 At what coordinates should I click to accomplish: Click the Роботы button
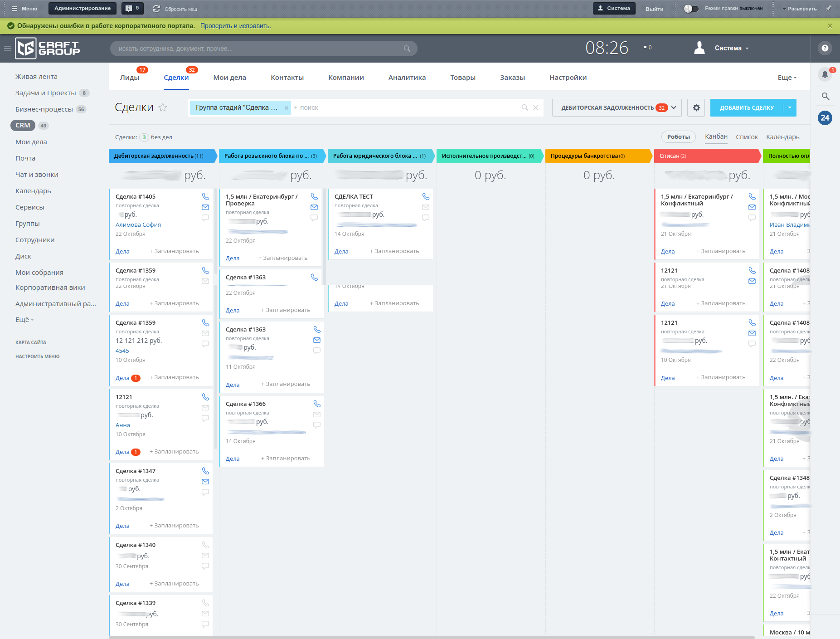(678, 137)
